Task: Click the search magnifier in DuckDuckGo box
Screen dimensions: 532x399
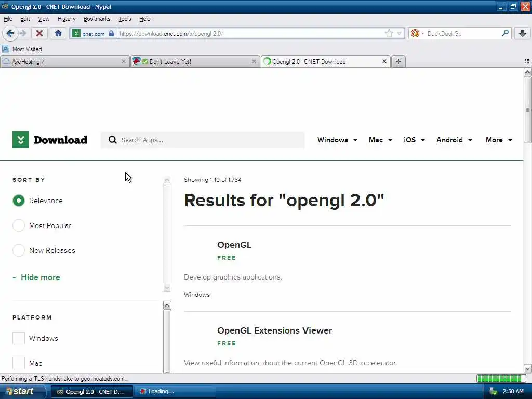Action: tap(505, 33)
